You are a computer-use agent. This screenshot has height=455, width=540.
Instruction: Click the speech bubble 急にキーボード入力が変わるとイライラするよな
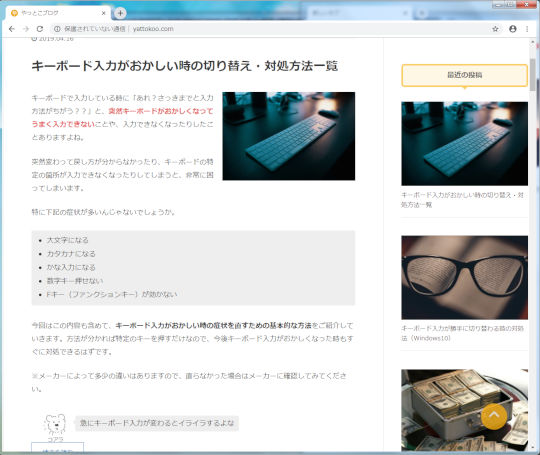pos(157,423)
